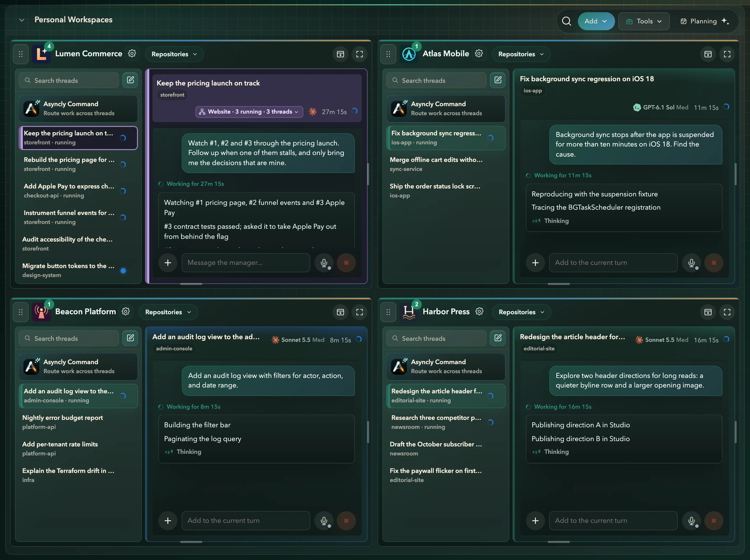Start voice input in pricing launch thread
The height and width of the screenshot is (560, 750).
click(324, 262)
